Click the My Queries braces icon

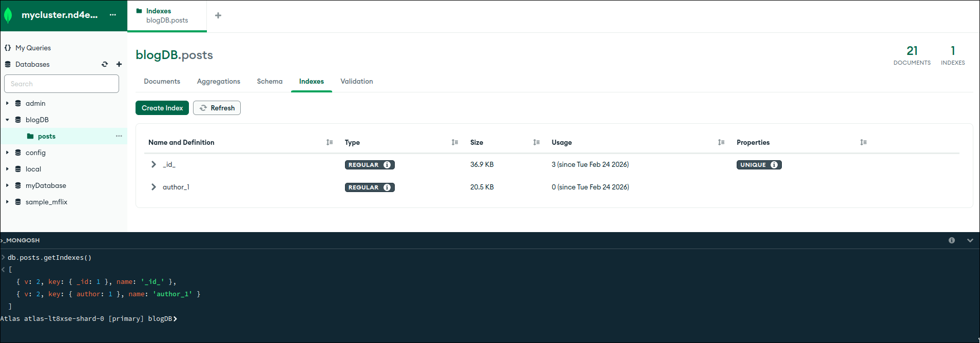click(8, 48)
